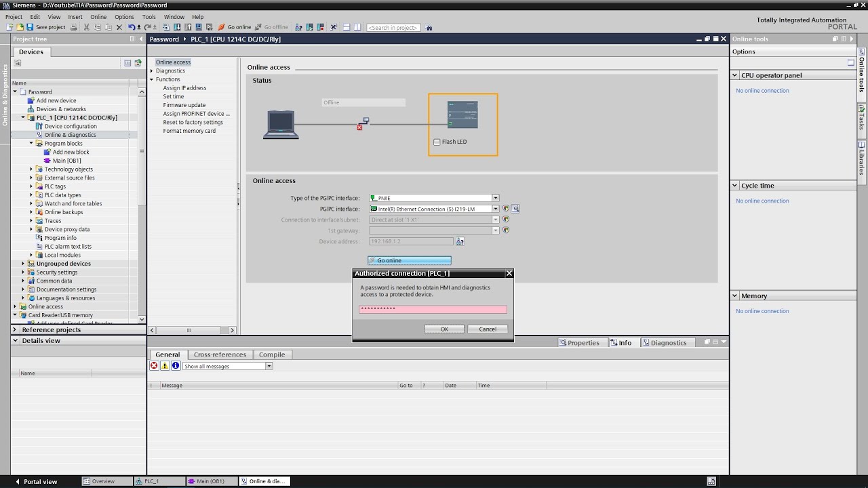
Task: Select the Devices tab in Project tree
Action: [x=31, y=52]
